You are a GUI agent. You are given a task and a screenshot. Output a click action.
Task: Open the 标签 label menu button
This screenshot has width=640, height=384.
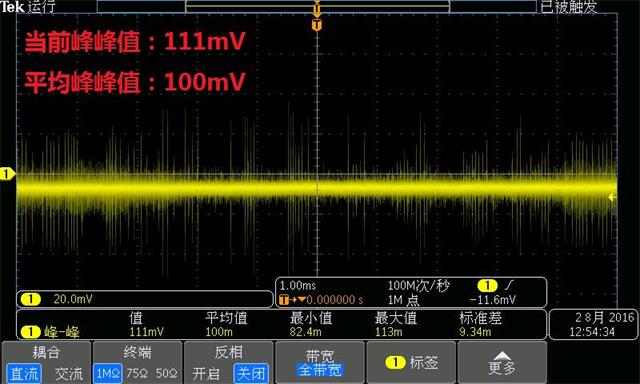click(411, 362)
